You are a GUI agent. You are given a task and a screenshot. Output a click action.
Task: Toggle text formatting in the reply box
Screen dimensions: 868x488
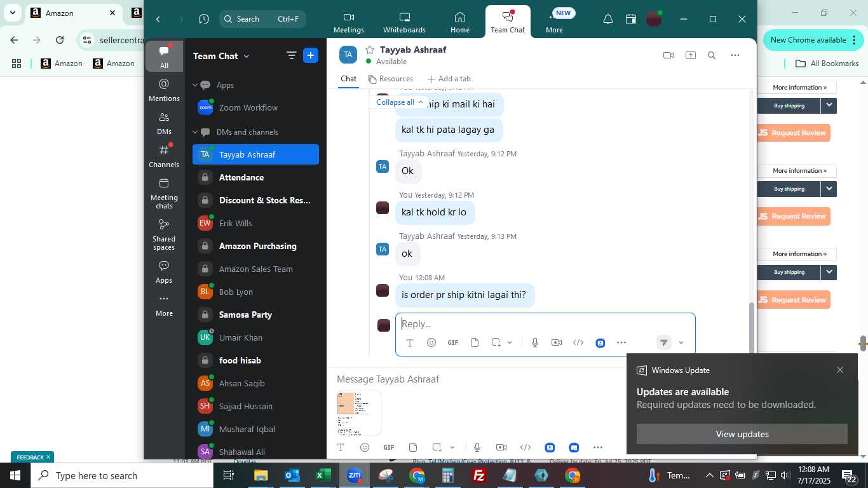click(410, 342)
